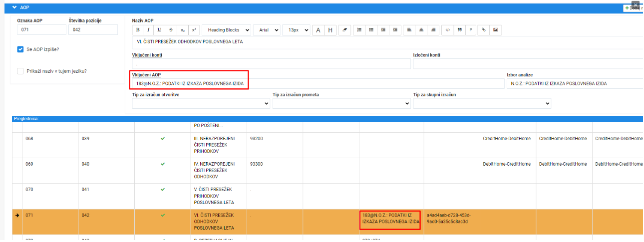Click the Naziv AOP editor text area

tap(388, 42)
